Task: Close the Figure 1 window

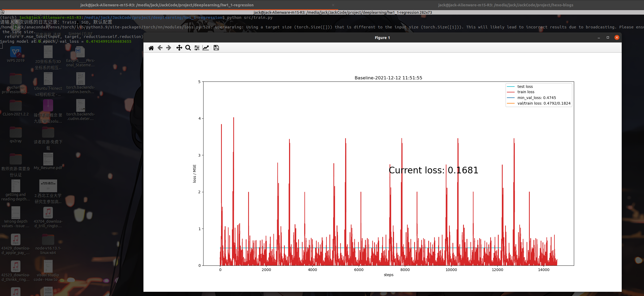Action: click(x=617, y=38)
